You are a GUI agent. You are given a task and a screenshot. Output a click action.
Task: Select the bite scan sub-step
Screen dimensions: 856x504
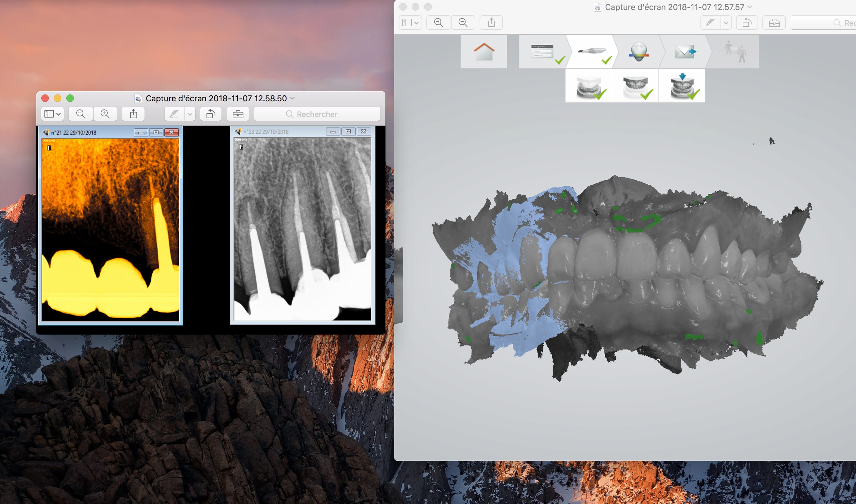coord(682,86)
